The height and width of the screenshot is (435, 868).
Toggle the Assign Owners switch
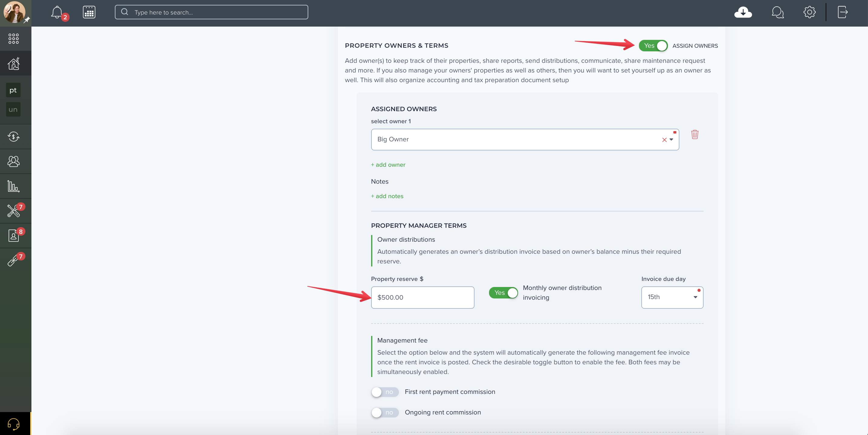click(x=653, y=45)
